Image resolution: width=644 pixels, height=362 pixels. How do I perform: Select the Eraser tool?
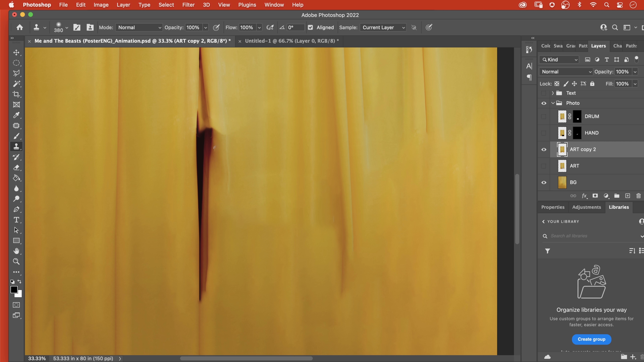click(16, 168)
